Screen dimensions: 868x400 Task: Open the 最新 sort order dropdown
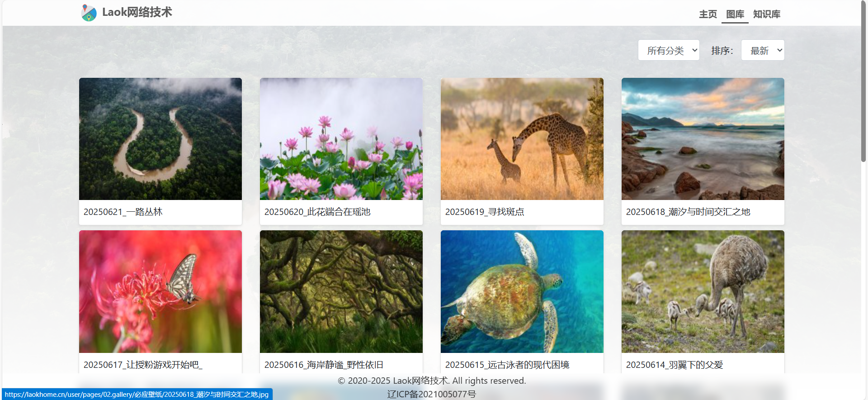[x=763, y=50]
